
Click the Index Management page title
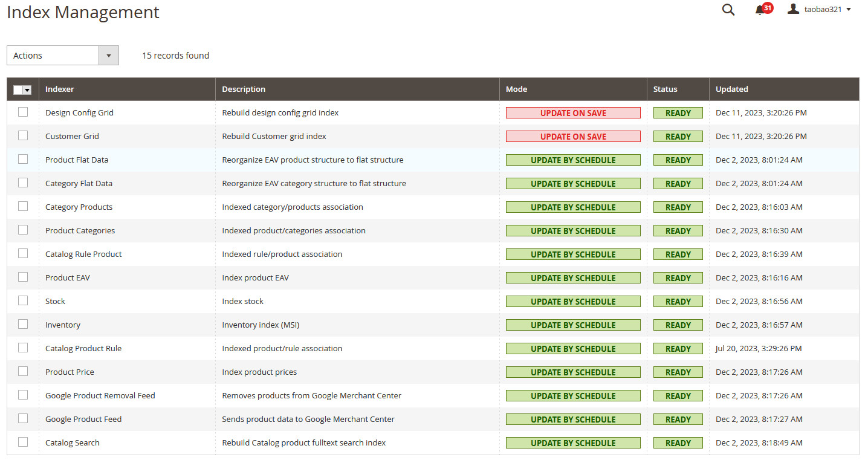83,12
